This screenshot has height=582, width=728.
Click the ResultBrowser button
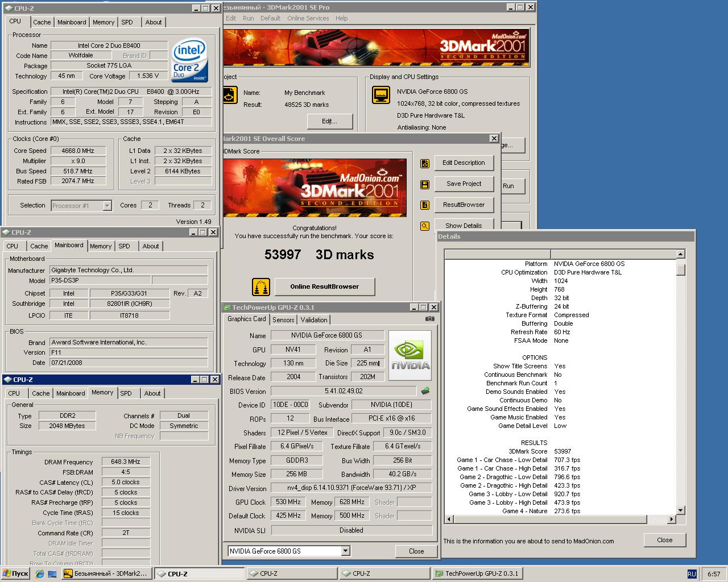(464, 205)
